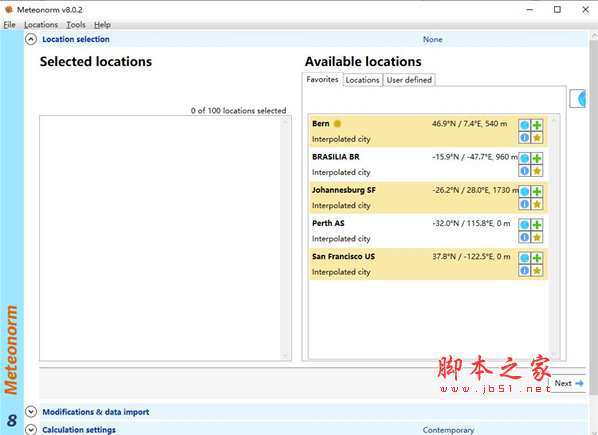Open info for BRASILIA BR
Image resolution: width=598 pixels, height=435 pixels.
(524, 171)
